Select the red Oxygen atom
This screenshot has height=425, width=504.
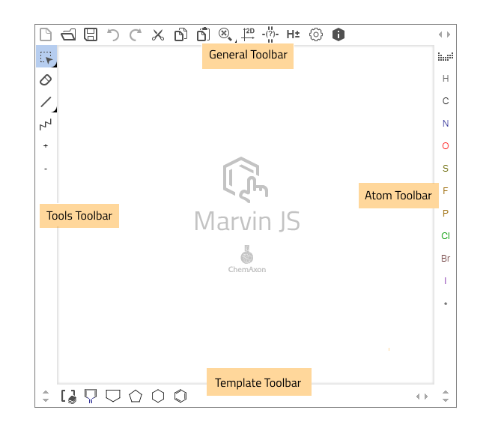(446, 146)
